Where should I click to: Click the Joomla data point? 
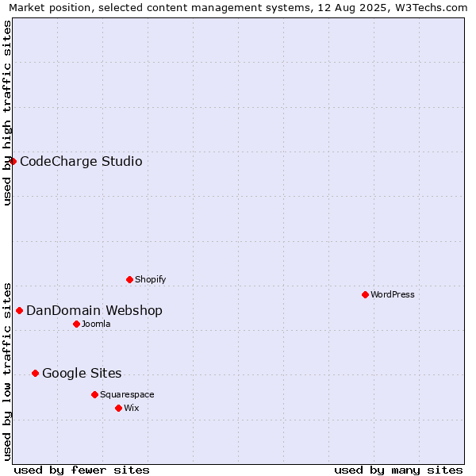pyautogui.click(x=76, y=324)
